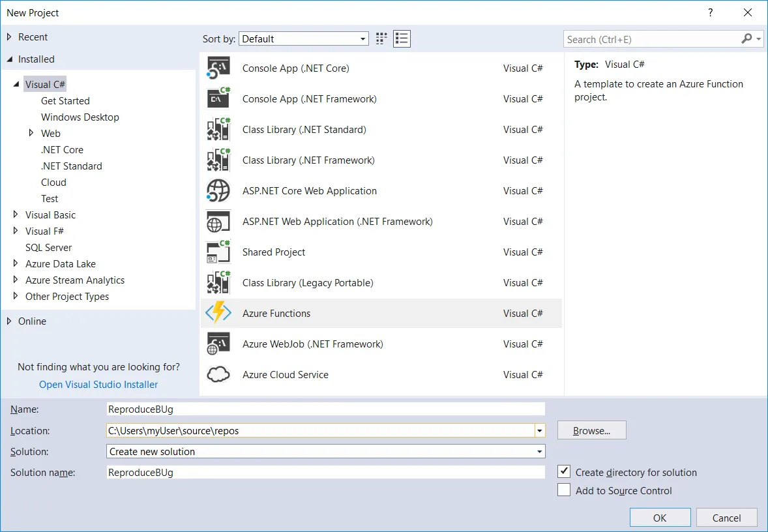This screenshot has width=768, height=532.
Task: Expand the Recent section
Action: coord(9,37)
